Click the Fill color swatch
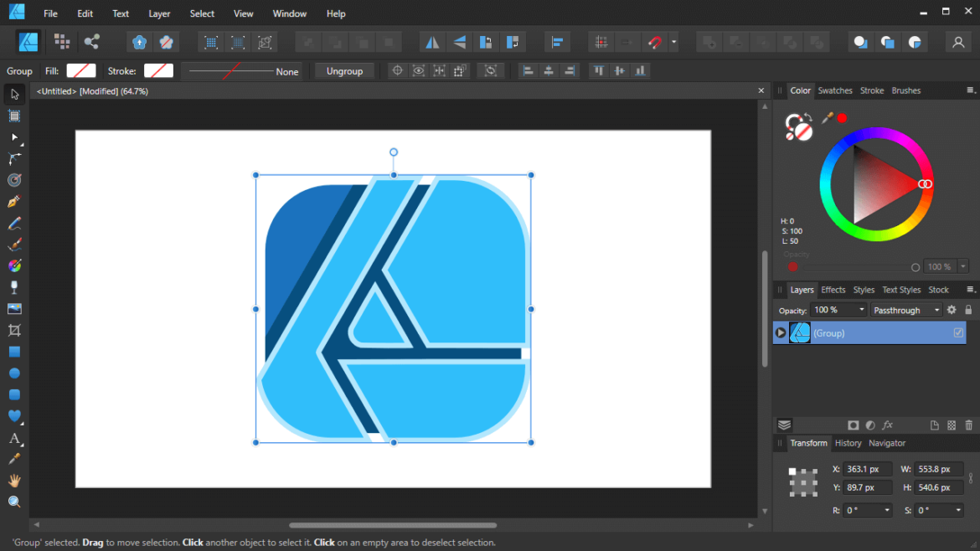 point(81,71)
